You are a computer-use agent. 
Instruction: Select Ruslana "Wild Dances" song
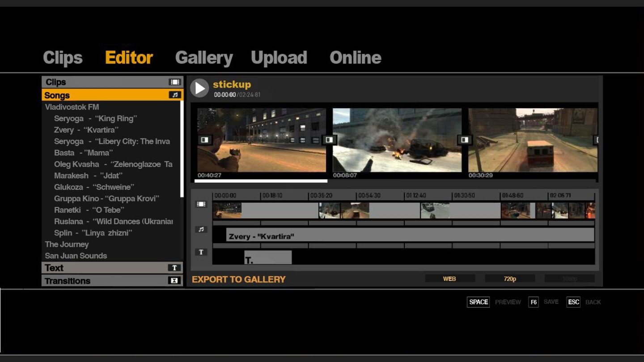pyautogui.click(x=114, y=221)
